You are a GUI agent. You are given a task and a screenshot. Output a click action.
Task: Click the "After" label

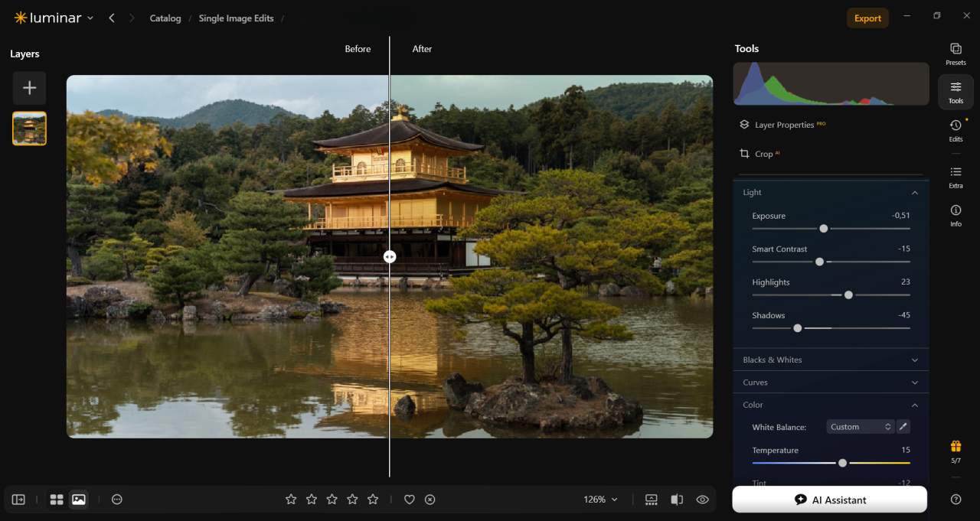point(422,49)
